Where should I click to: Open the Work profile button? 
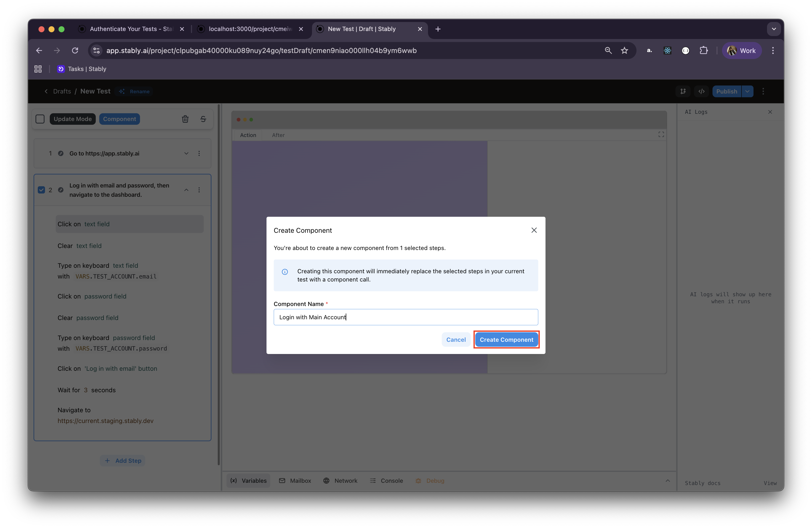point(741,50)
